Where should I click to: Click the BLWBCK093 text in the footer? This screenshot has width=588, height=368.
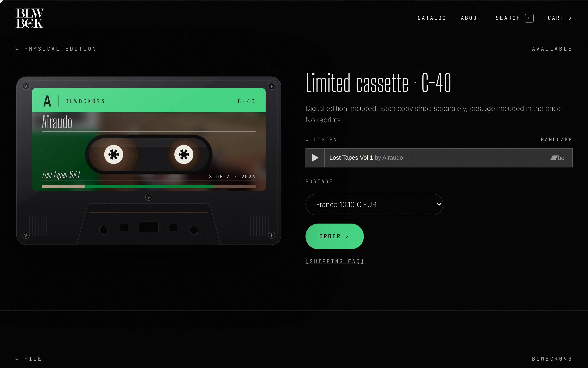[552, 359]
